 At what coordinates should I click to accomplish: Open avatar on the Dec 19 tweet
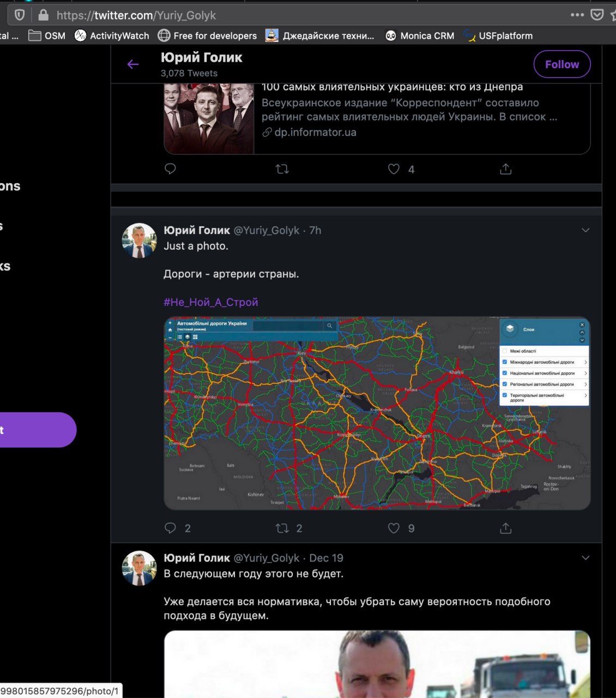click(x=140, y=568)
